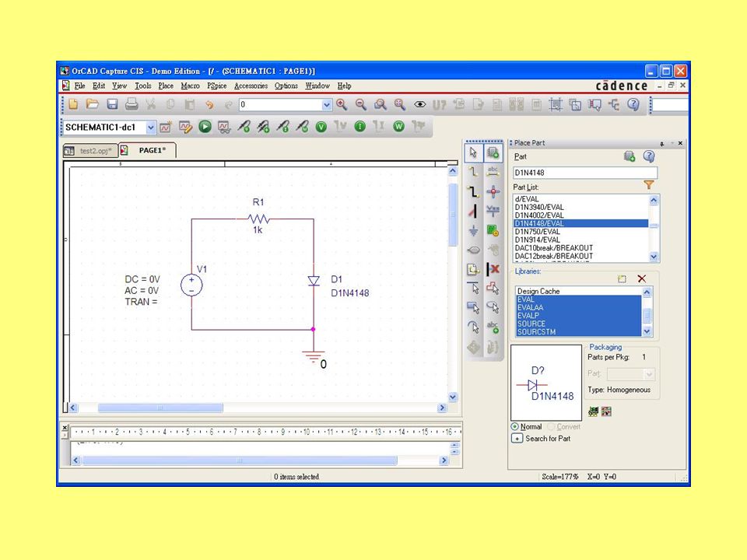Open the PSpice menu

coord(217,86)
